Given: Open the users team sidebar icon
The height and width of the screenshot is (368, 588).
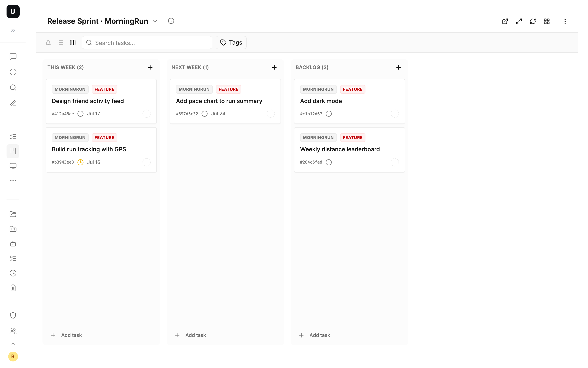Looking at the screenshot, I should tap(13, 331).
